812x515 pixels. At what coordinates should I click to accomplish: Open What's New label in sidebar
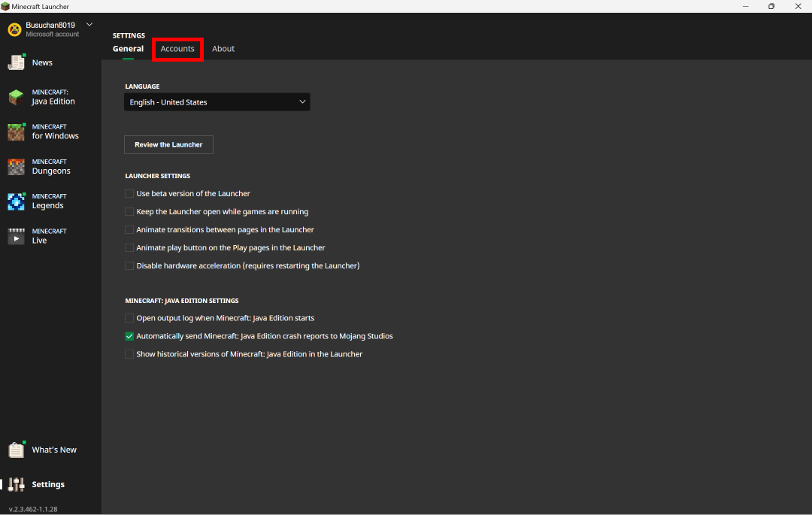[54, 450]
